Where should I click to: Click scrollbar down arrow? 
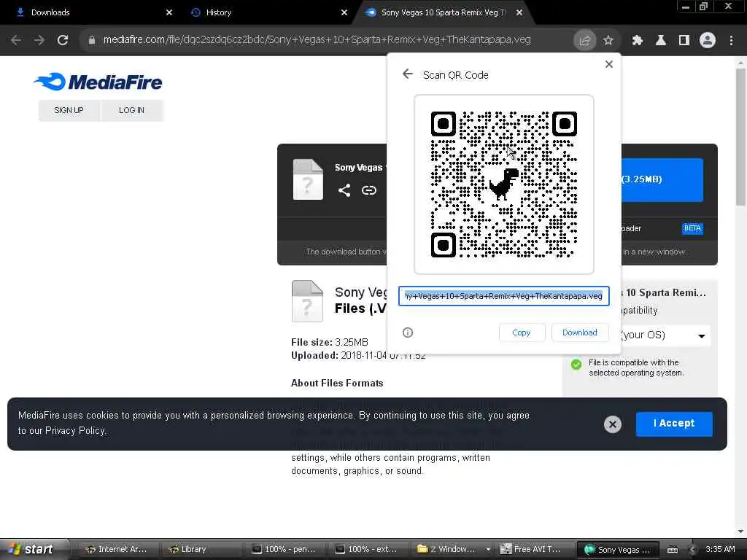click(x=740, y=532)
